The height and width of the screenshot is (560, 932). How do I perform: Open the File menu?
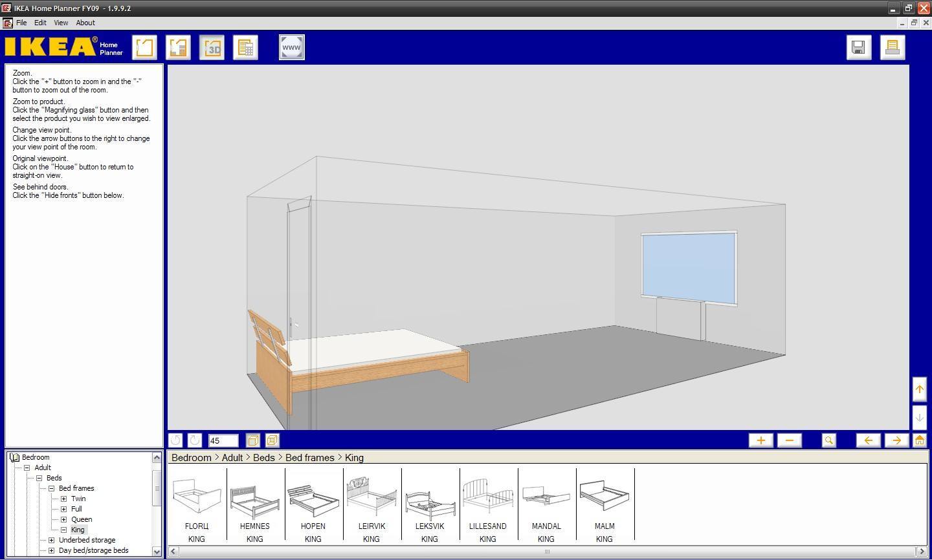[21, 22]
